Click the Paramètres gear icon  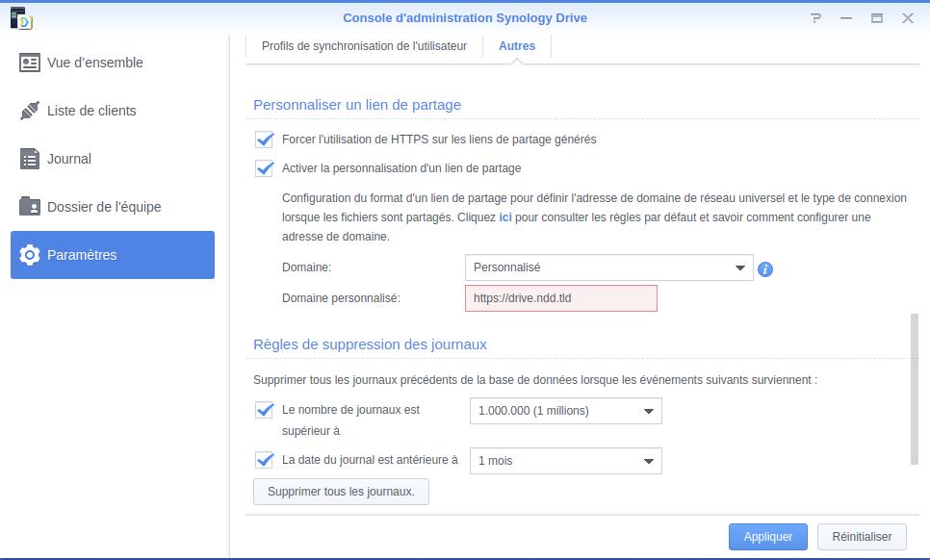point(30,255)
